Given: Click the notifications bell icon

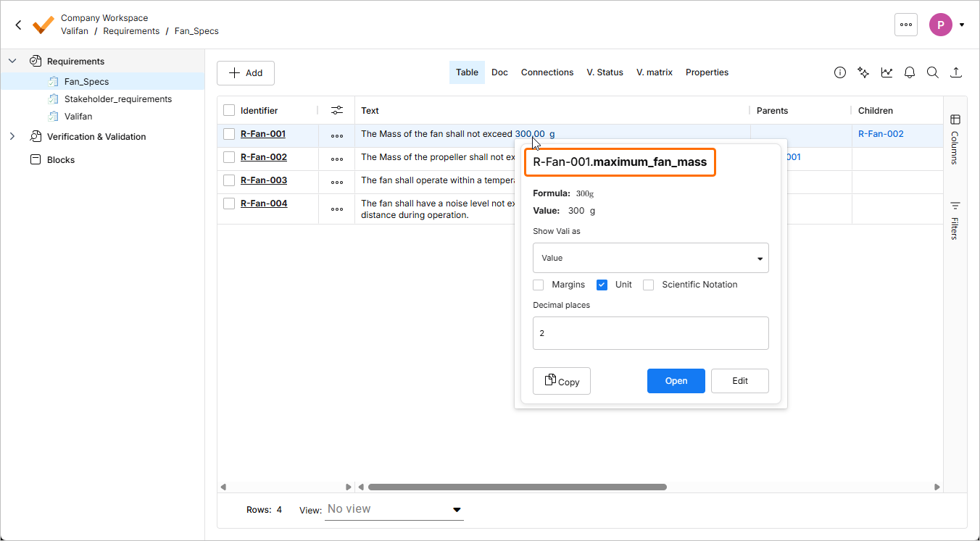Looking at the screenshot, I should [910, 72].
